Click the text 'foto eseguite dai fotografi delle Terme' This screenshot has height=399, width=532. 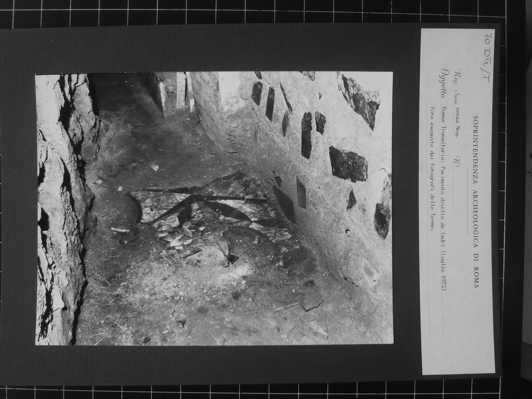coord(432,169)
